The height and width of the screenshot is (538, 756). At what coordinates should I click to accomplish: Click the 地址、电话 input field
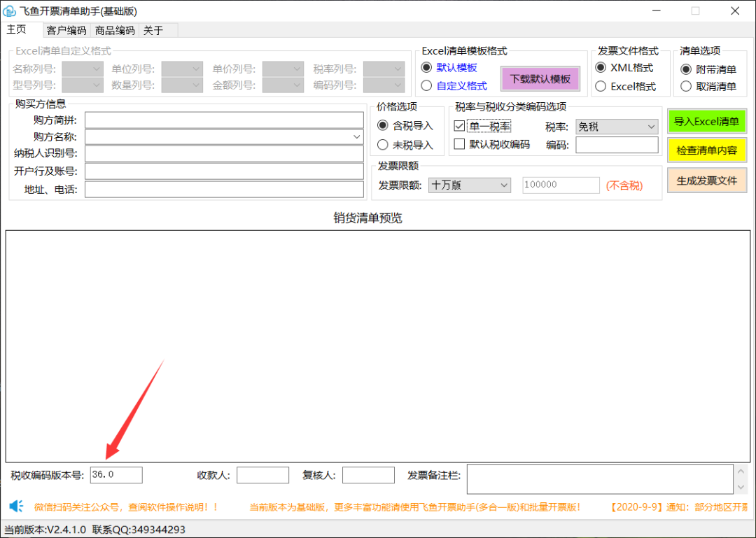[x=224, y=189]
